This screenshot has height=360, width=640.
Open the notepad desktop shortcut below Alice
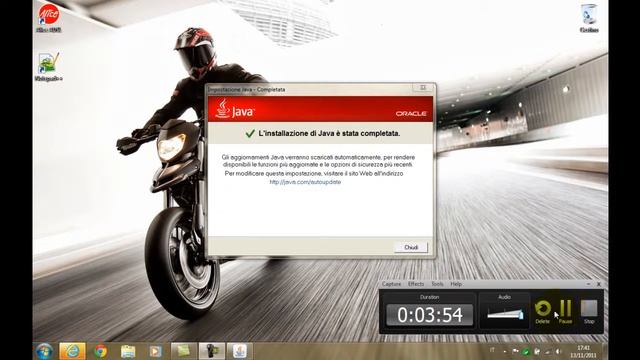point(49,67)
